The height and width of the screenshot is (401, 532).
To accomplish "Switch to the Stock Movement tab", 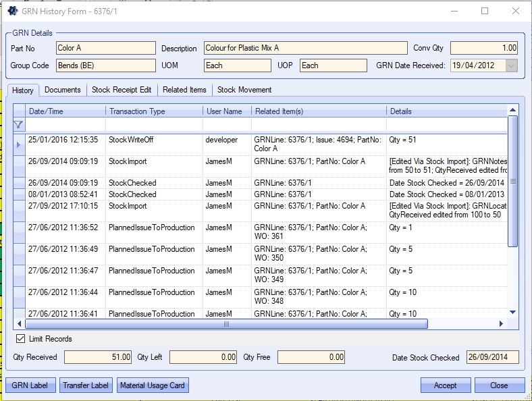I will [x=244, y=90].
